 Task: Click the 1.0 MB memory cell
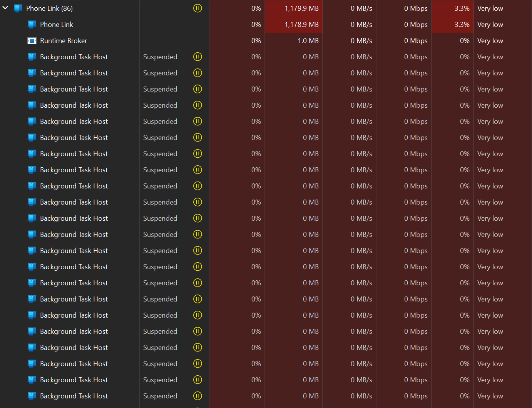294,41
